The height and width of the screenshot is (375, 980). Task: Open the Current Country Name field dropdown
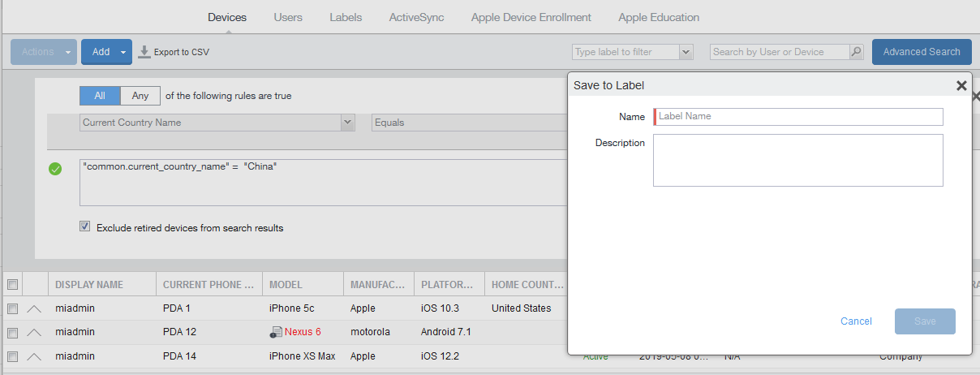[x=348, y=123]
